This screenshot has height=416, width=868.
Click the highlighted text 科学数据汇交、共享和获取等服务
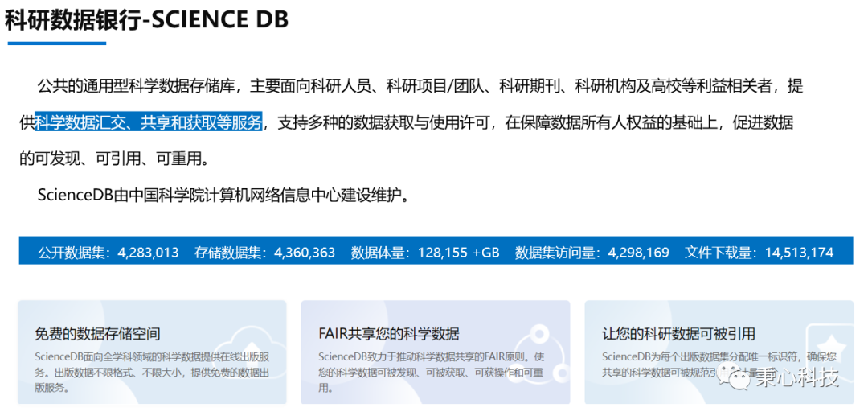[x=149, y=123]
